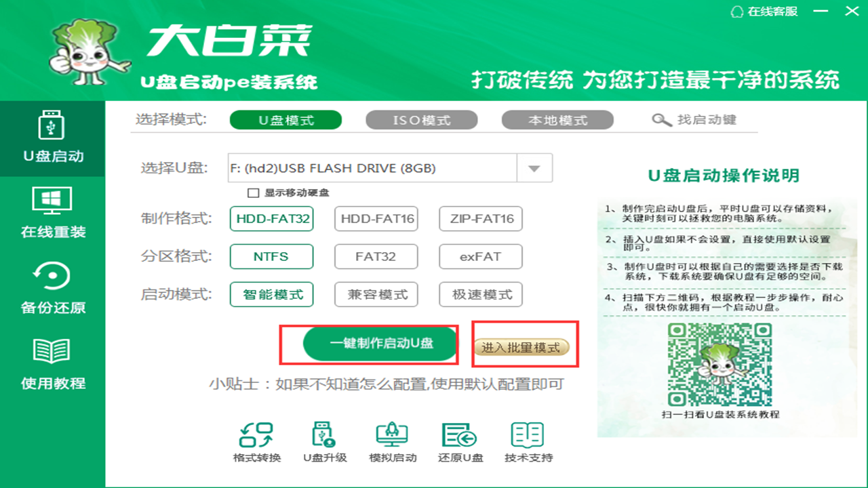Image resolution: width=868 pixels, height=488 pixels.
Task: Expand the 选择U盘 dropdown arrow
Action: 534,168
